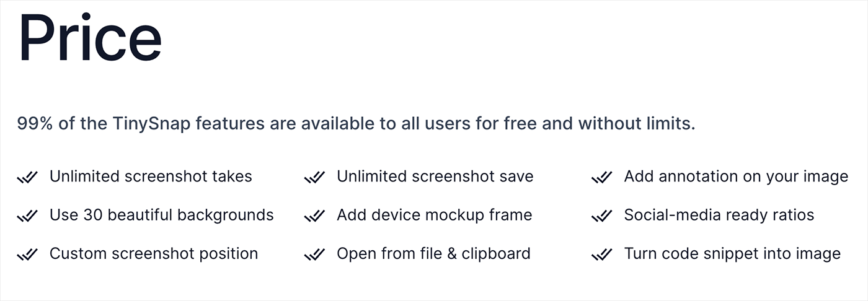
Task: Click the Price heading
Action: pyautogui.click(x=91, y=38)
